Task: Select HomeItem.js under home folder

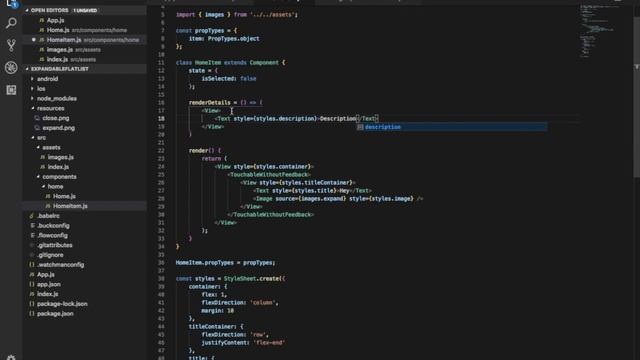Action: [84, 206]
